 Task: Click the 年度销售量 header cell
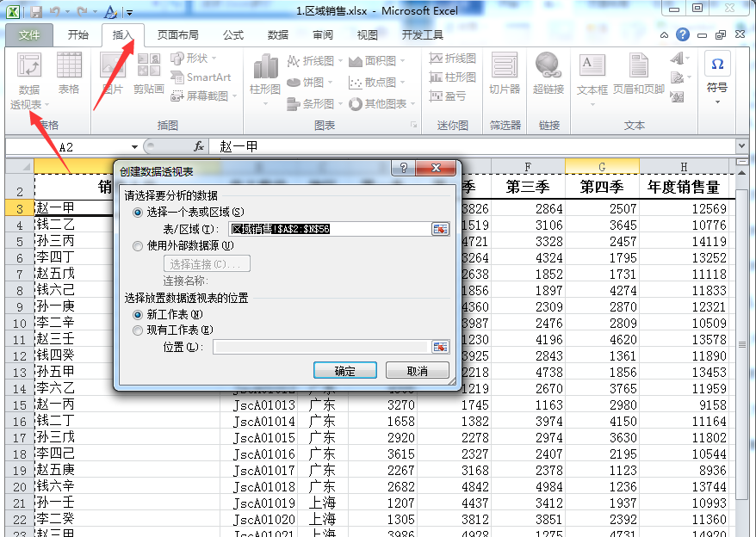tap(685, 187)
